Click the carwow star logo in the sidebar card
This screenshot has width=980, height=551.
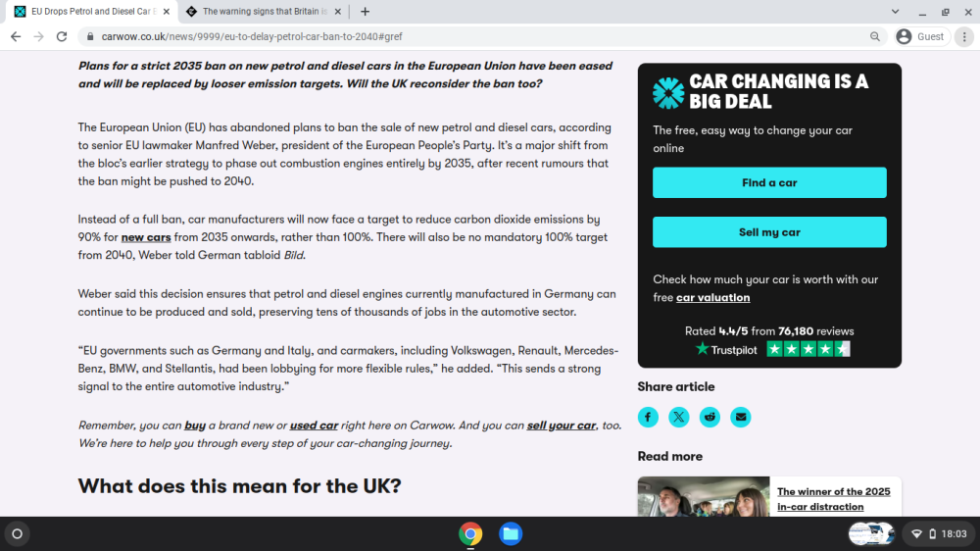pos(668,92)
